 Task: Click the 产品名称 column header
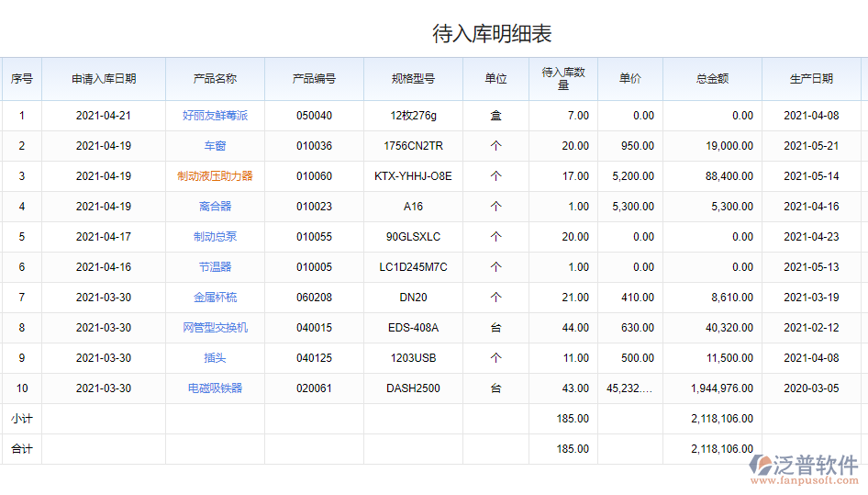coord(215,79)
